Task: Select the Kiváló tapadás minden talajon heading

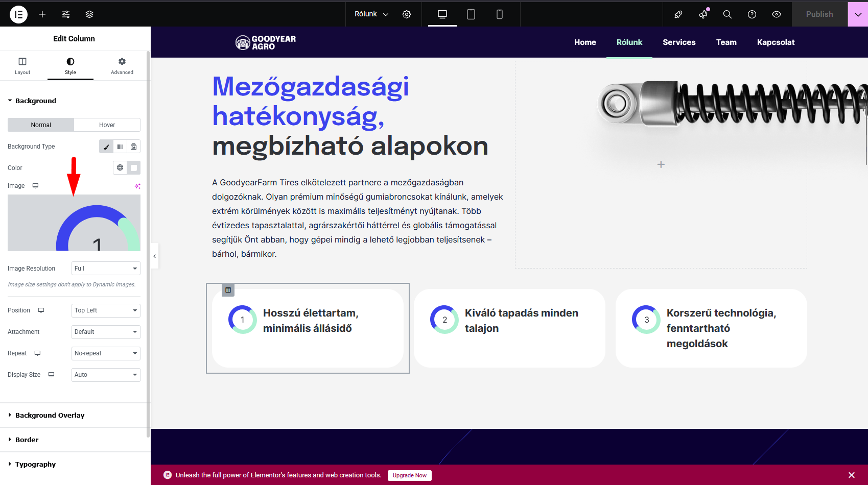Action: (x=522, y=321)
